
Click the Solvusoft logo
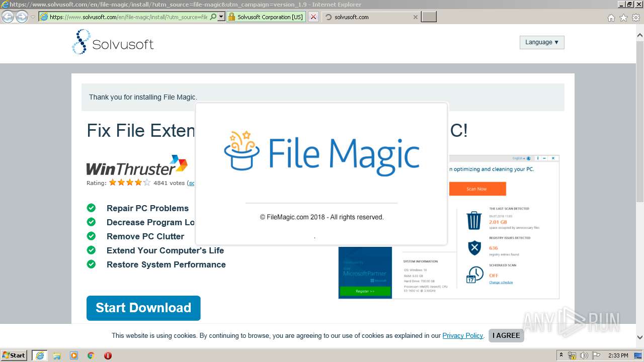(113, 42)
